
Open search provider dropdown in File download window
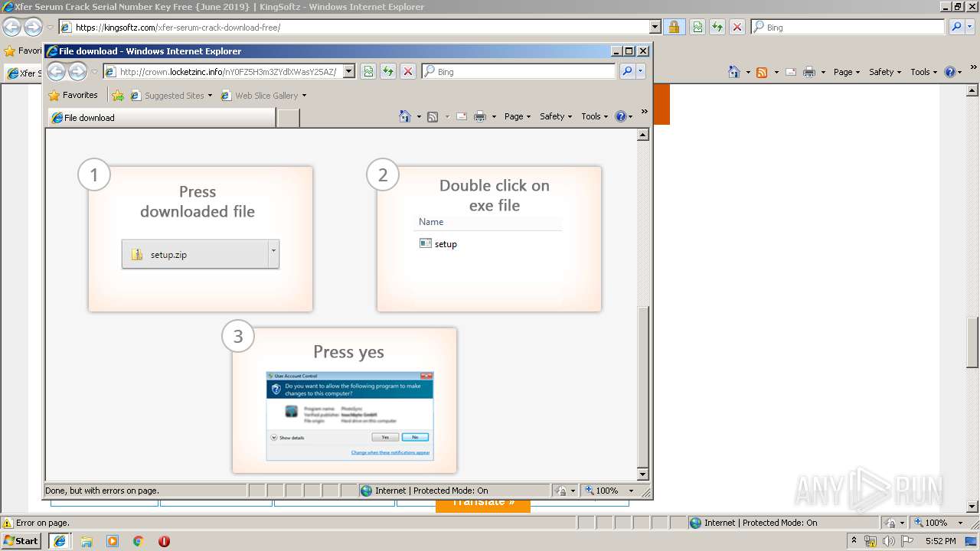click(641, 71)
